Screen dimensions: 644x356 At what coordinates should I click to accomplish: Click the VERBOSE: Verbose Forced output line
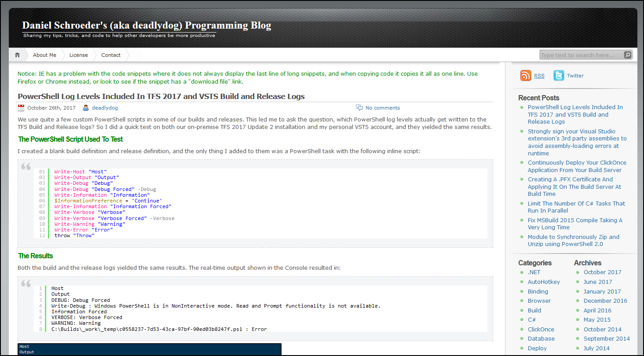[x=87, y=317]
